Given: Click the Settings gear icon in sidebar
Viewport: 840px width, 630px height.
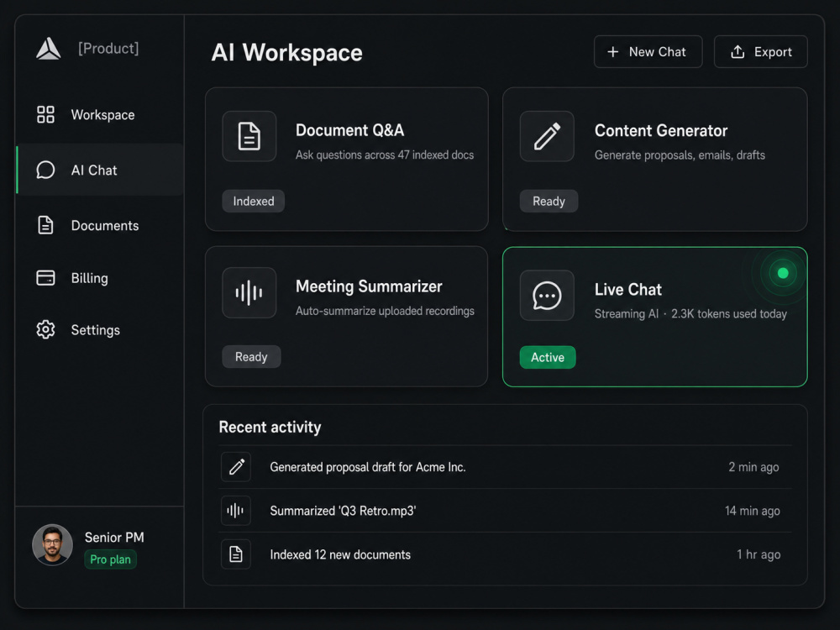Looking at the screenshot, I should 45,329.
